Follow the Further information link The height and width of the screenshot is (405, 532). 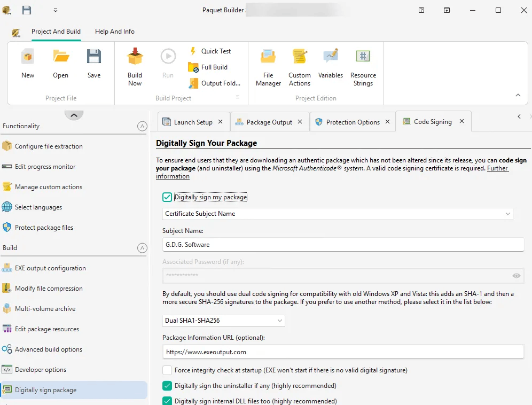tap(498, 168)
